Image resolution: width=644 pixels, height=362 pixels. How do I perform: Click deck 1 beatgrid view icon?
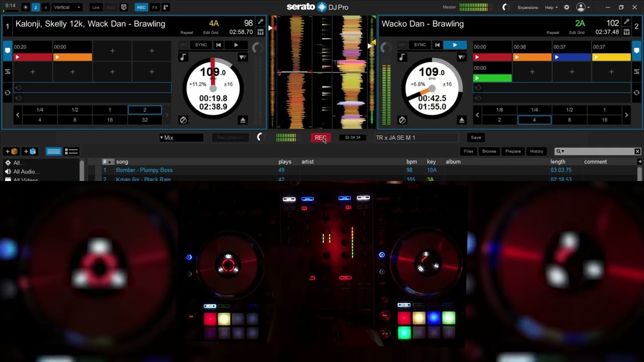click(261, 32)
